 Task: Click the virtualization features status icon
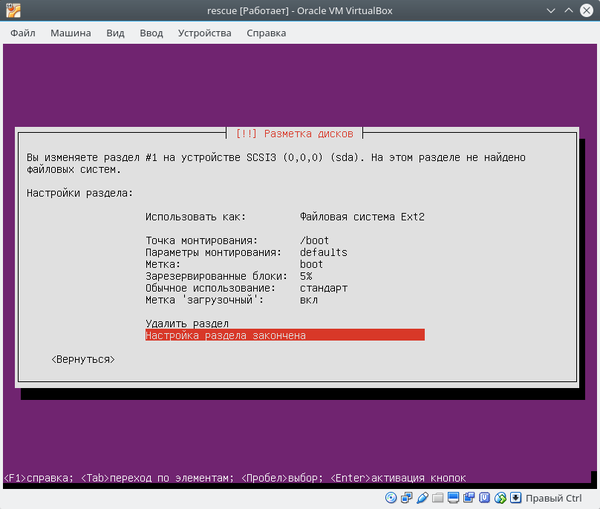tap(484, 498)
